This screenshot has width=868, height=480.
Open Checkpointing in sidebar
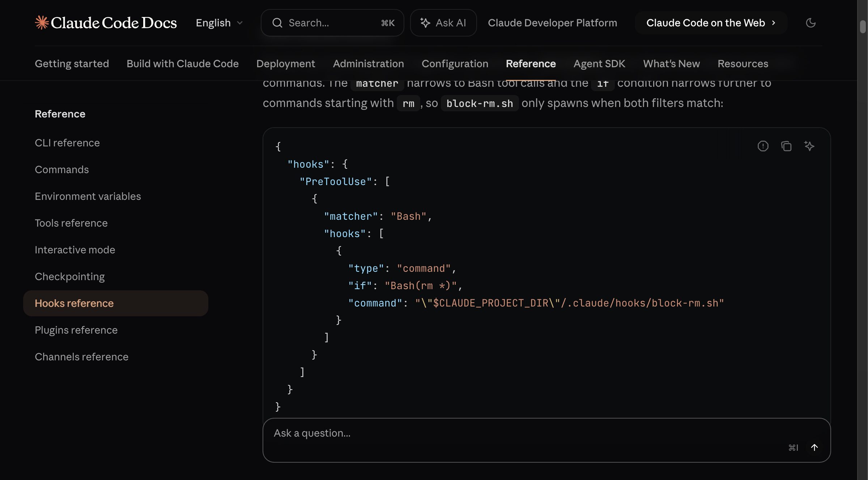pyautogui.click(x=70, y=277)
